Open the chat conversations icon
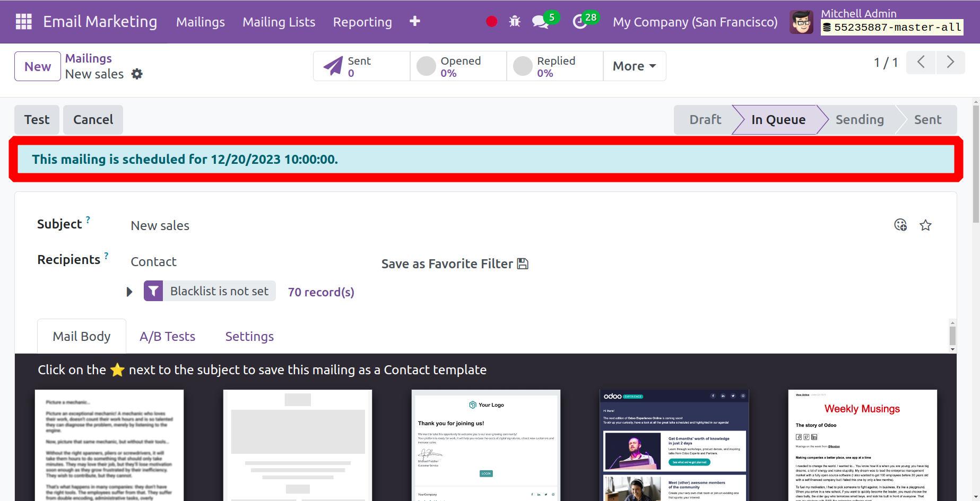The height and width of the screenshot is (501, 980). pyautogui.click(x=540, y=22)
